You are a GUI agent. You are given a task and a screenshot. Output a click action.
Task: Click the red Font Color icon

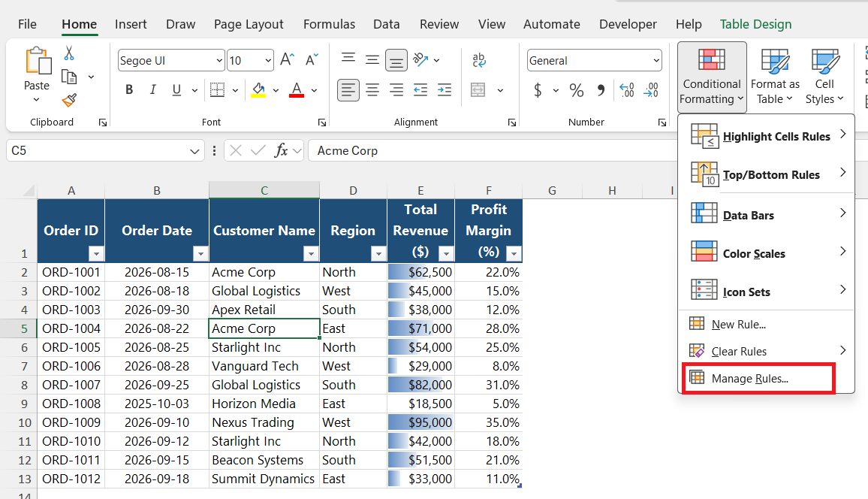(x=297, y=89)
